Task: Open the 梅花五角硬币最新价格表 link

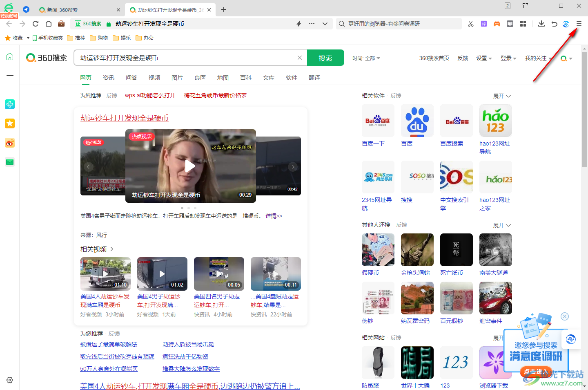Action: coord(215,95)
